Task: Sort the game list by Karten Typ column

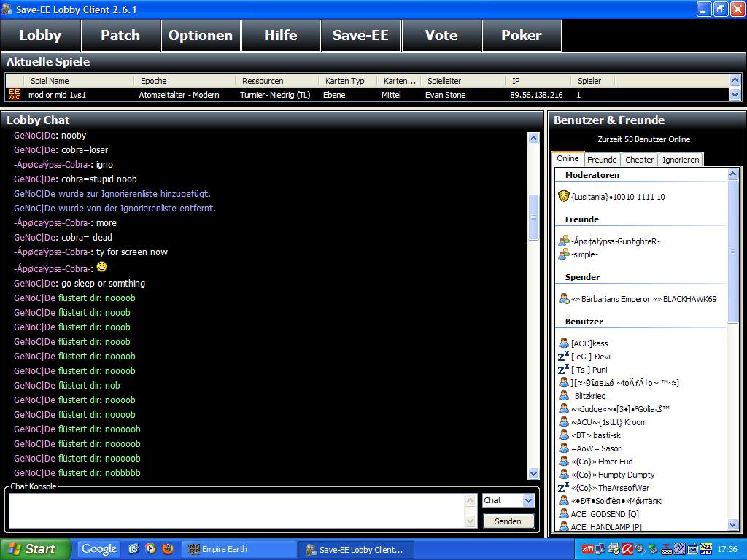Action: coord(344,81)
